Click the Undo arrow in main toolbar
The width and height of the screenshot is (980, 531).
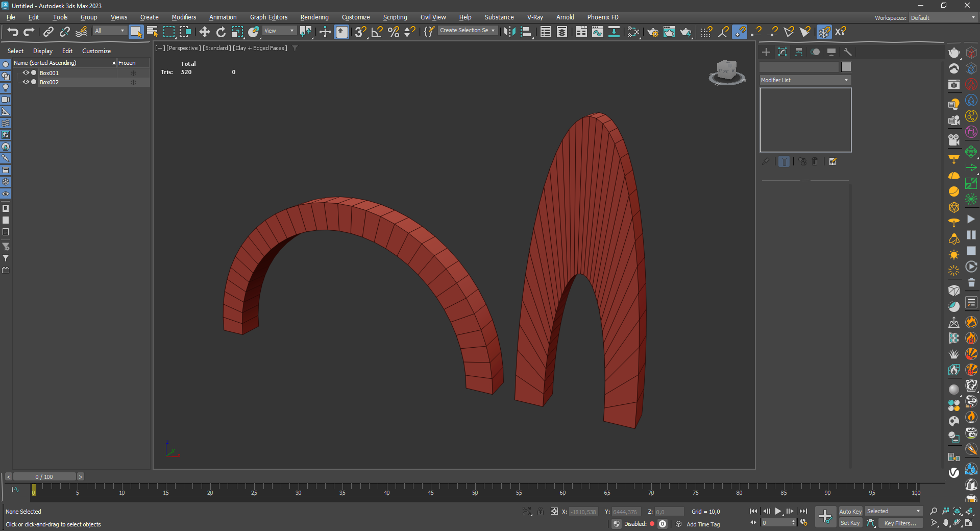pyautogui.click(x=13, y=32)
